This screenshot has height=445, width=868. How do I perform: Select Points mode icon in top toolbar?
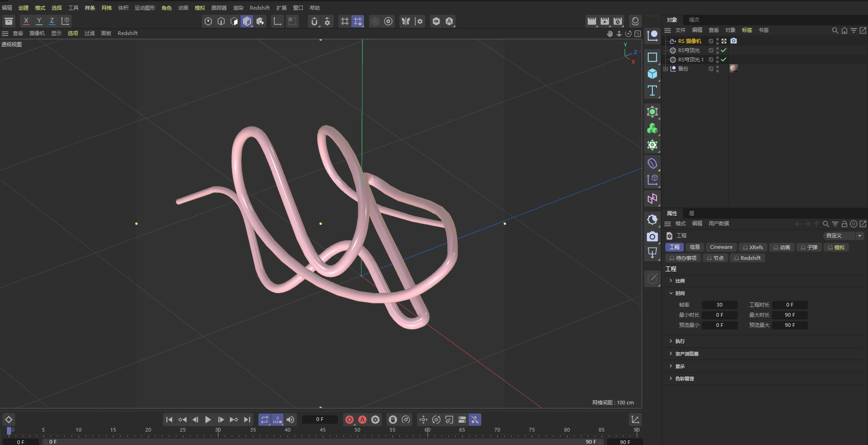tap(208, 21)
